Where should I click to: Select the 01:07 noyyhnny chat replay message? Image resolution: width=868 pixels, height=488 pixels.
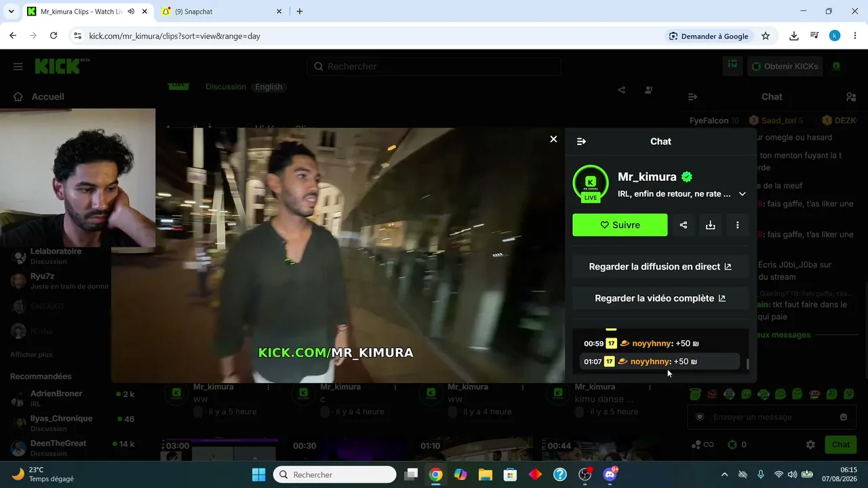pyautogui.click(x=659, y=361)
